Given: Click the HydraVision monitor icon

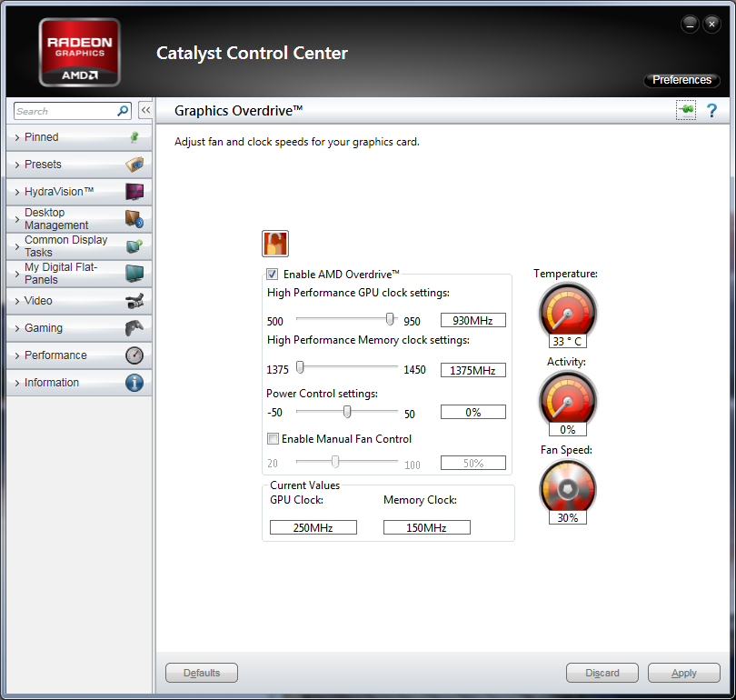Looking at the screenshot, I should pos(134,192).
